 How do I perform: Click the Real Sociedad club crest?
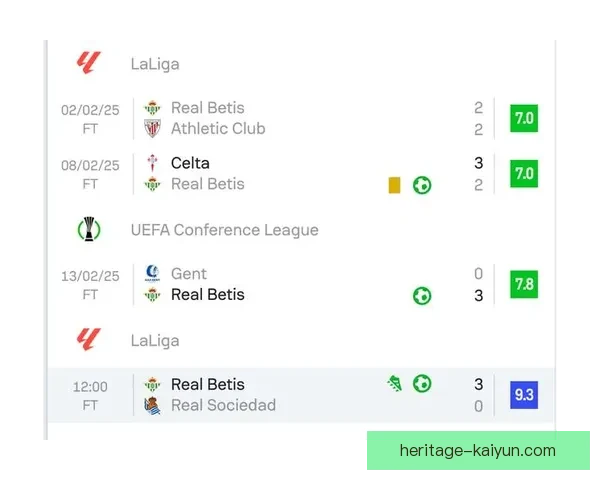[152, 406]
